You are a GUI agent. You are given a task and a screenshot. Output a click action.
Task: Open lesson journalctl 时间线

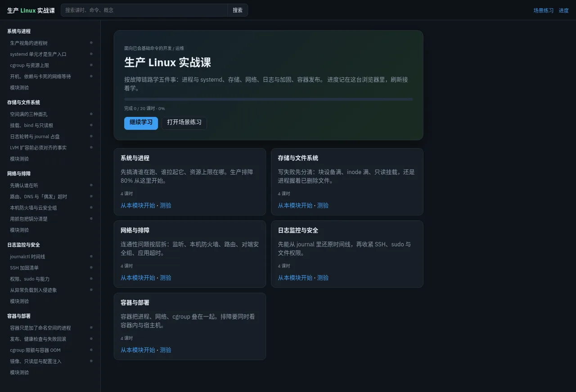point(51,257)
